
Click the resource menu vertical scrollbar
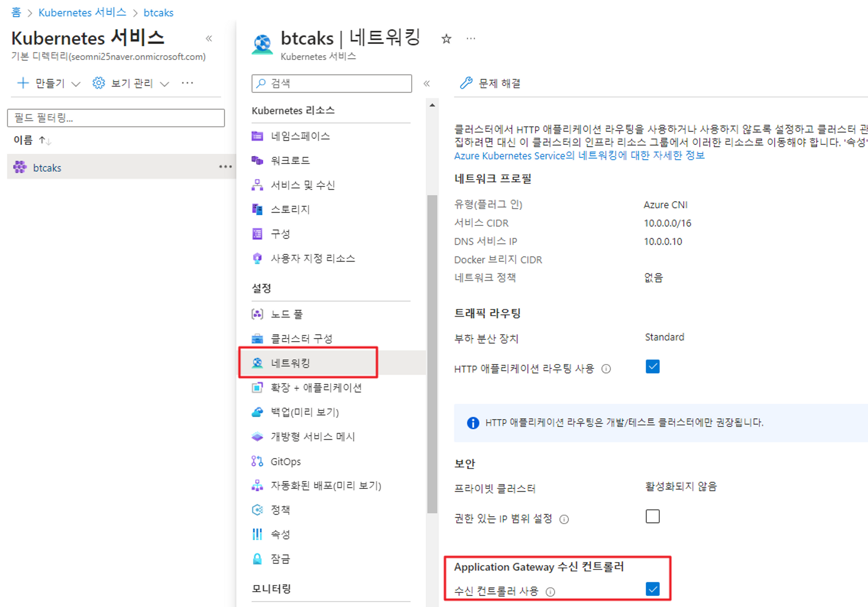432,354
